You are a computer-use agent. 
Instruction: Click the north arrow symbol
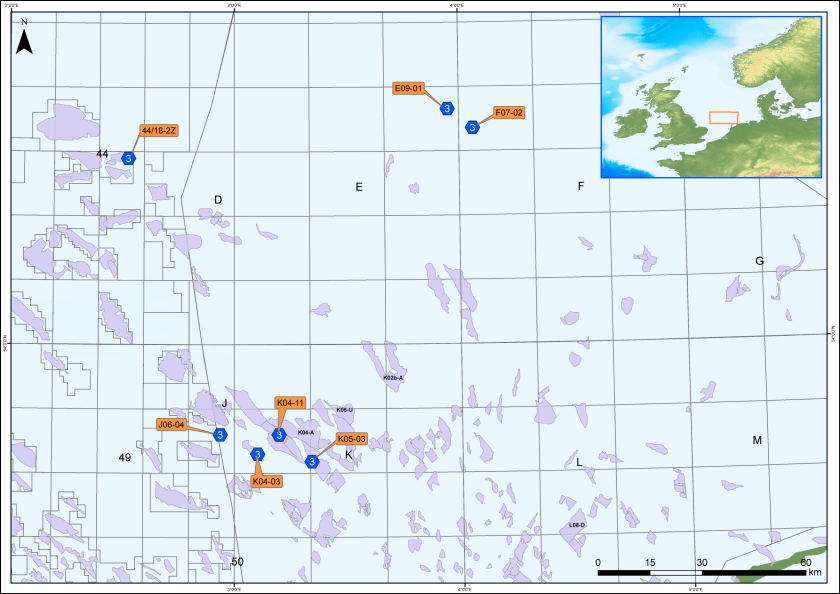click(x=25, y=39)
